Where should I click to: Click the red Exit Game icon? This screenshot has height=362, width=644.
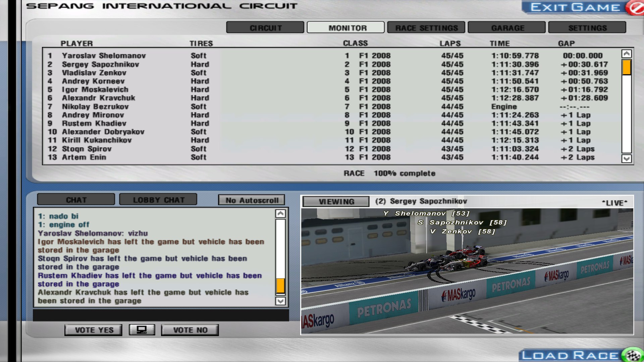[635, 7]
